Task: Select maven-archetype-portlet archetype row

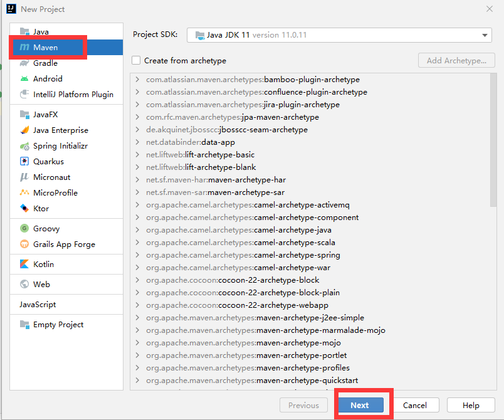Action: (x=310, y=355)
